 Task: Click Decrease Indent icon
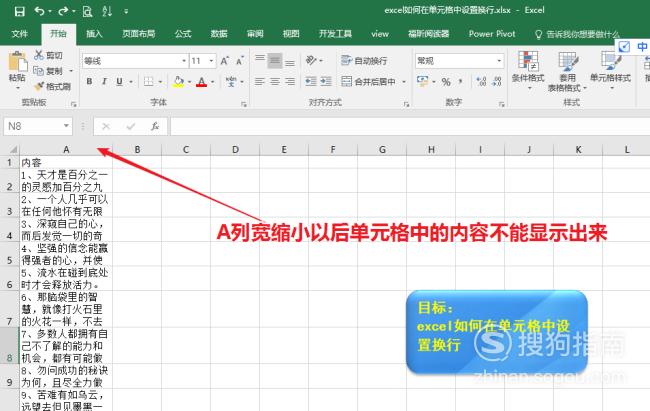[311, 81]
